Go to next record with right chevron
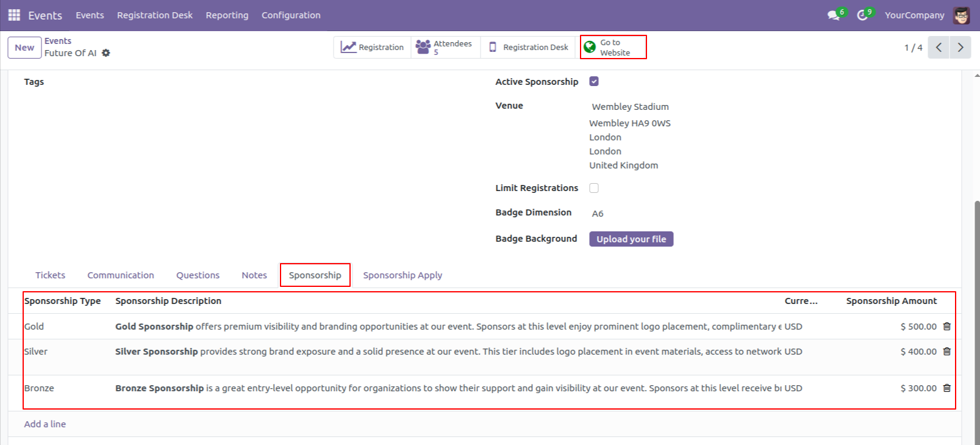Viewport: 980px width, 445px height. (960, 47)
